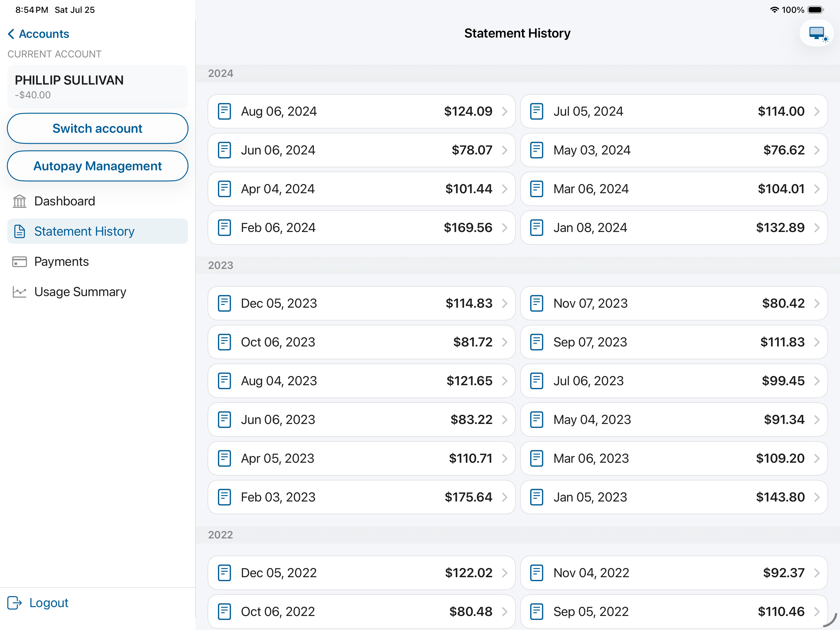Click the document icon for Aug 04, 2023
Image resolution: width=840 pixels, height=630 pixels.
coord(224,381)
